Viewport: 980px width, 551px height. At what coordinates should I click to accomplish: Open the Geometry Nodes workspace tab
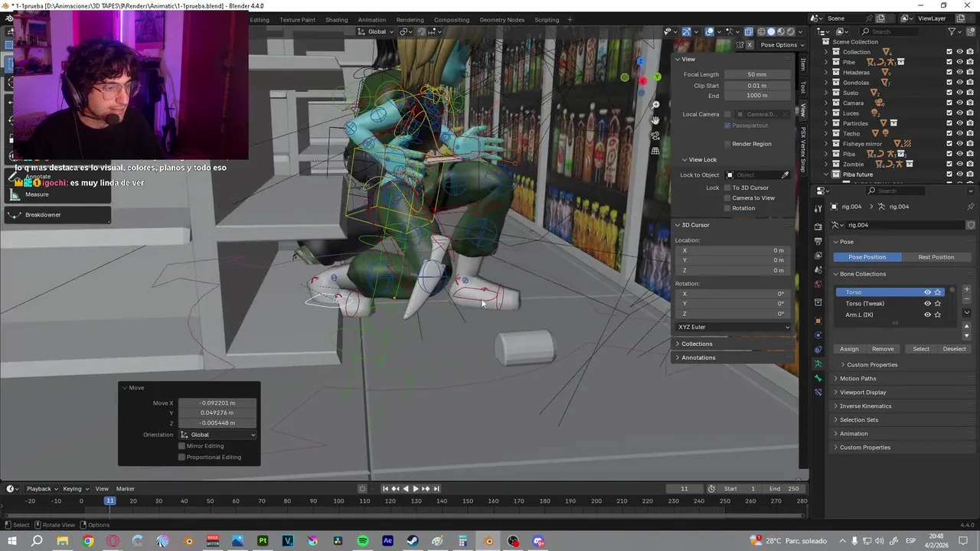click(501, 20)
